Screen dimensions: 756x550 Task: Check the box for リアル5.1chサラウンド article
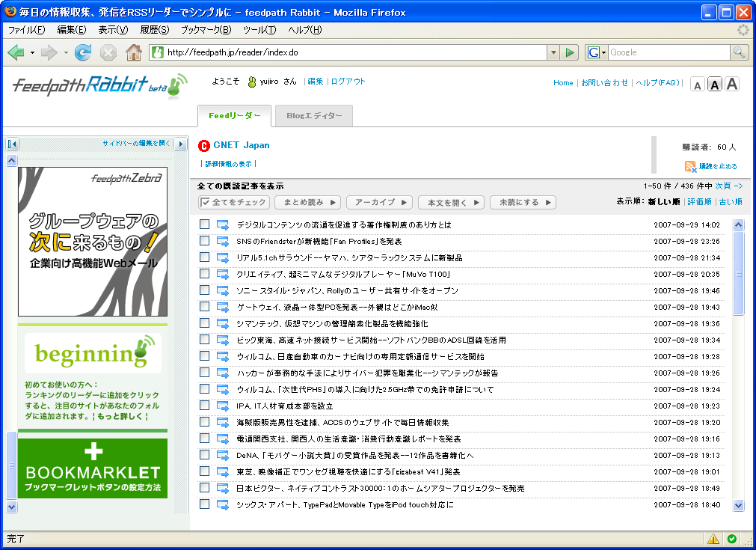tap(204, 257)
